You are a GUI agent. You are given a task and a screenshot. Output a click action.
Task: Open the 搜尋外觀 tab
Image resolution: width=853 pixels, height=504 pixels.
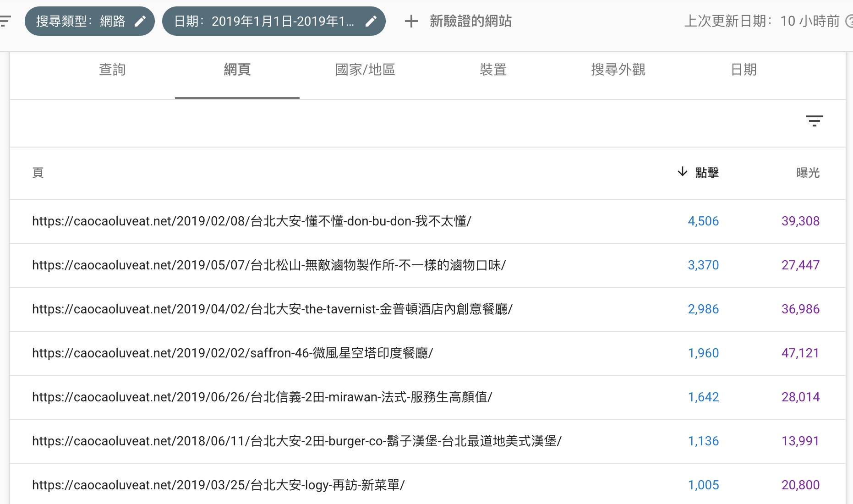(618, 70)
